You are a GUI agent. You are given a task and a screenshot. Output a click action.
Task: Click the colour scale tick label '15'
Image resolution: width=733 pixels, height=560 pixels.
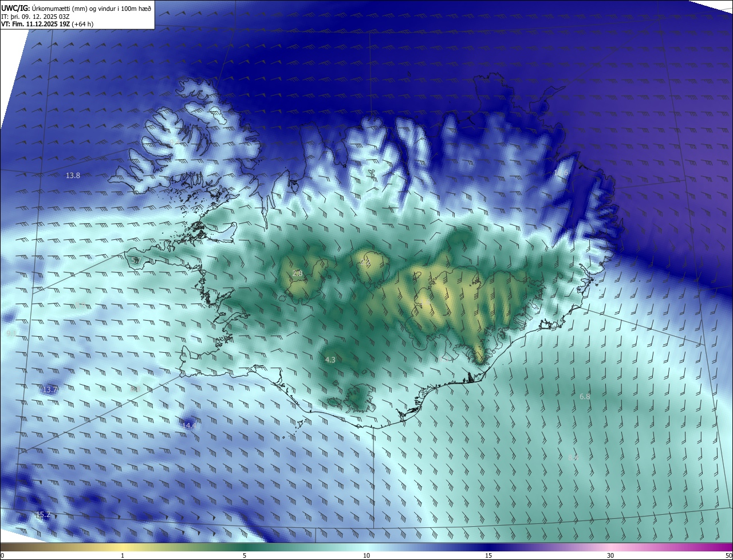pos(488,555)
